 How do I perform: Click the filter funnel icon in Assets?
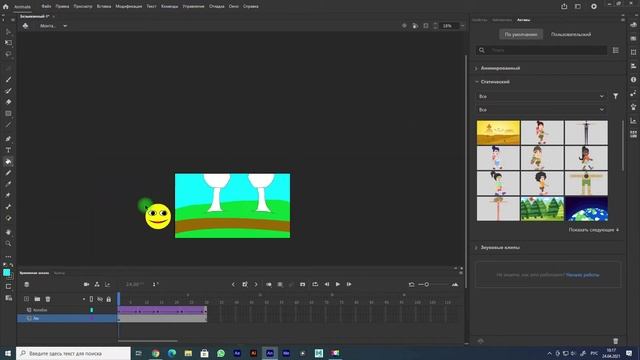coord(616,96)
